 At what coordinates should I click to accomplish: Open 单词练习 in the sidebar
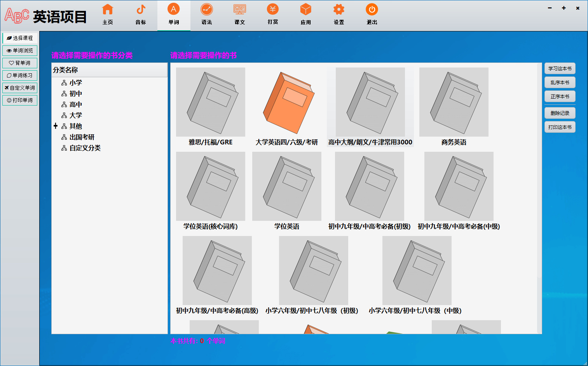tap(20, 75)
